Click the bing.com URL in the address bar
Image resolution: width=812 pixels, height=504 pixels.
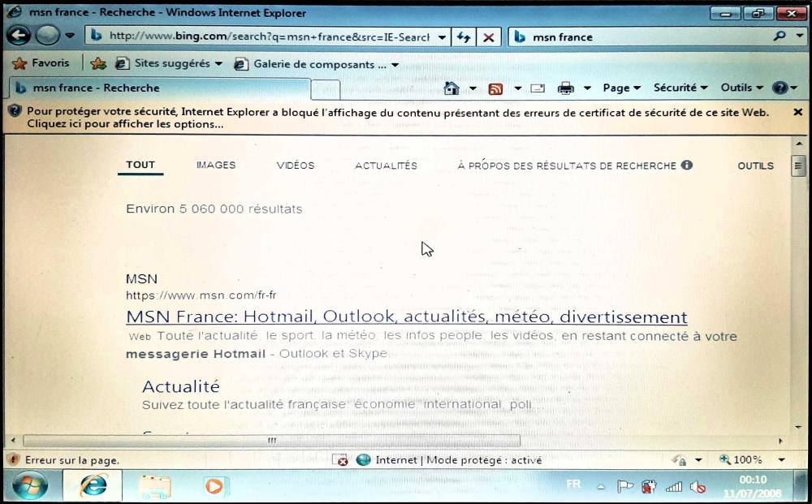[x=270, y=37]
